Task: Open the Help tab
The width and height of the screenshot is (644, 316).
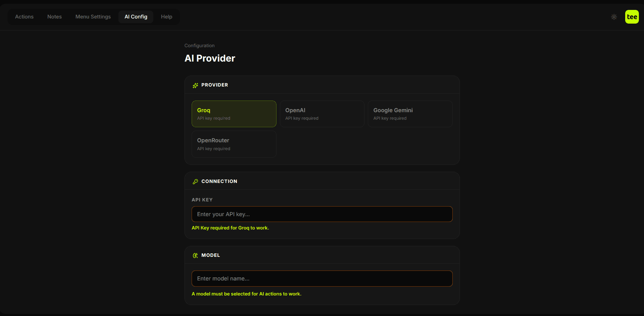Action: [167, 17]
